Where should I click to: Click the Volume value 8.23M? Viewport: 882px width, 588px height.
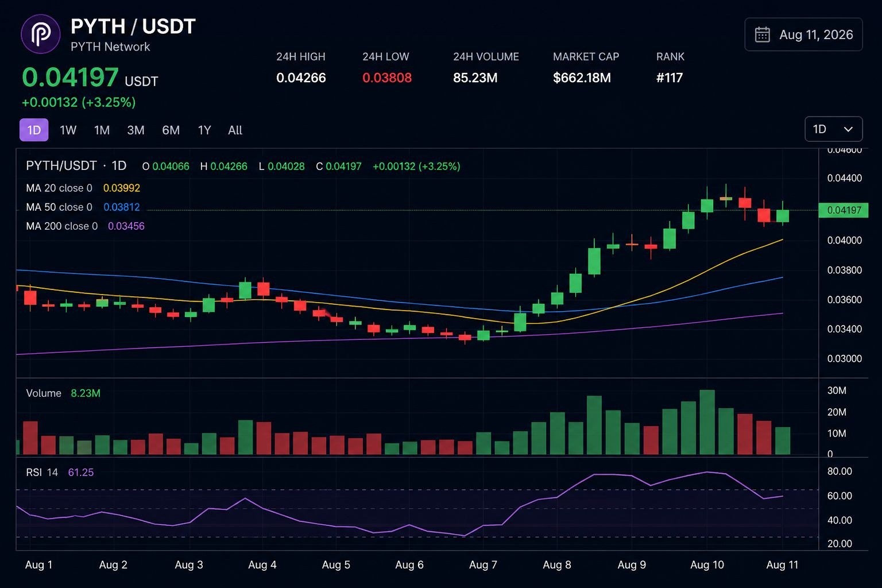tap(86, 393)
